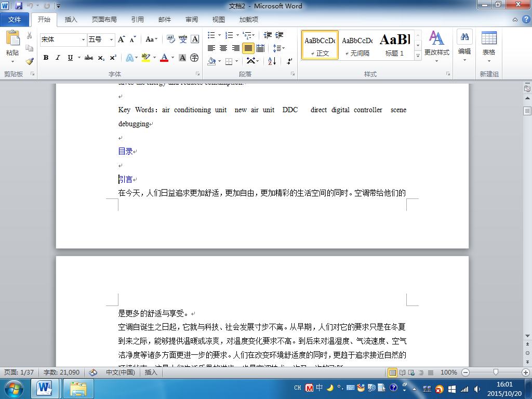Open the Font dialog launcher
Viewport: 532px width, 399px height.
(x=197, y=74)
